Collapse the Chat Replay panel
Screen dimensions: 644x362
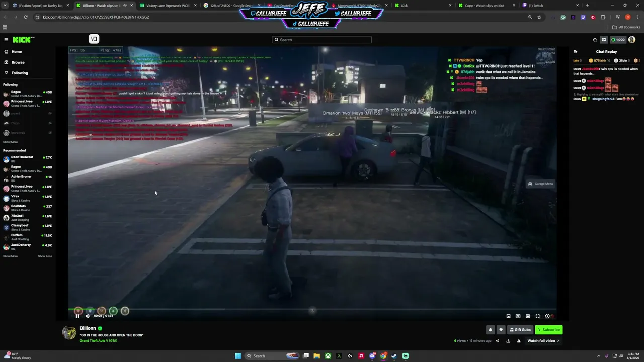575,52
